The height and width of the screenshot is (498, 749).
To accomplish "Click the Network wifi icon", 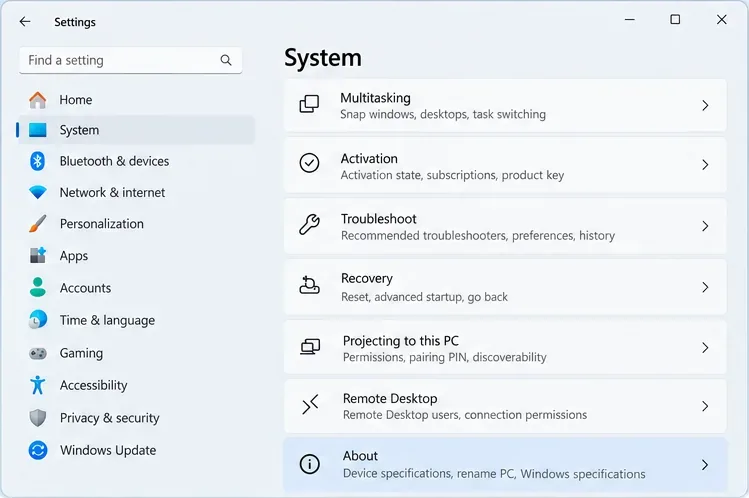I will point(38,192).
